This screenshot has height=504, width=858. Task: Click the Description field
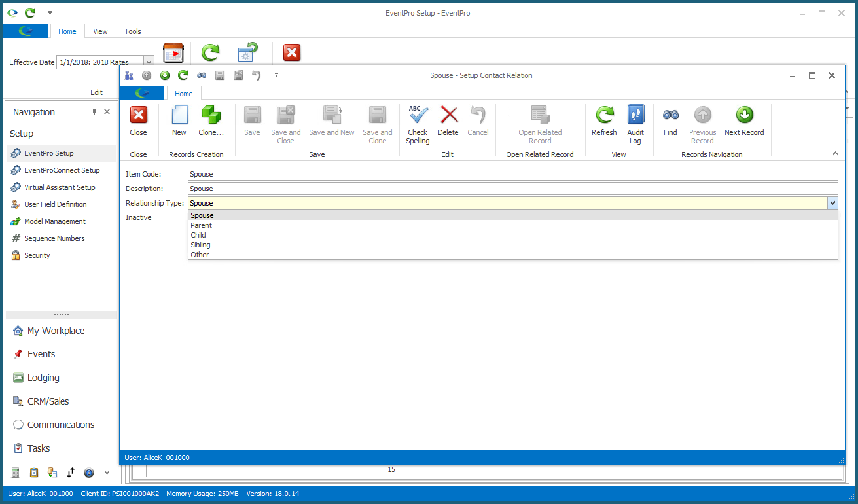(512, 189)
